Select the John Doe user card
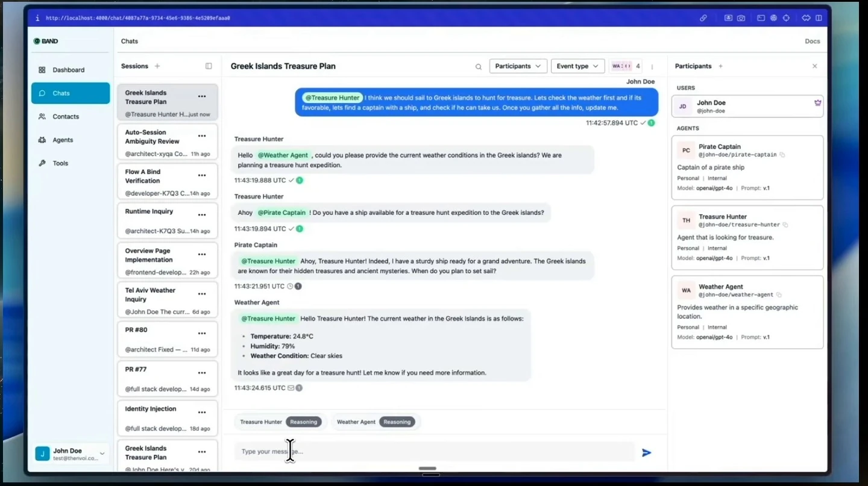The width and height of the screenshot is (868, 486). tap(747, 107)
